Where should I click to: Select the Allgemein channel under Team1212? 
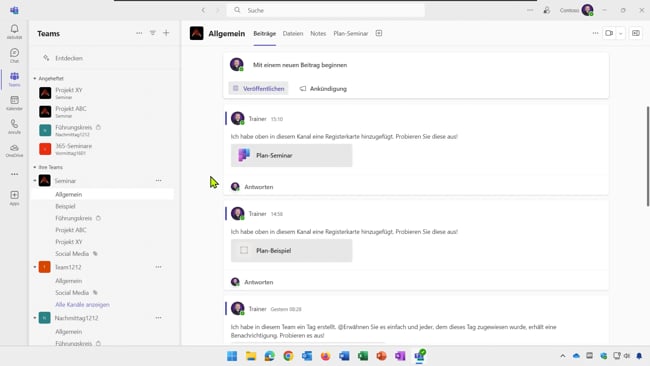pyautogui.click(x=68, y=281)
